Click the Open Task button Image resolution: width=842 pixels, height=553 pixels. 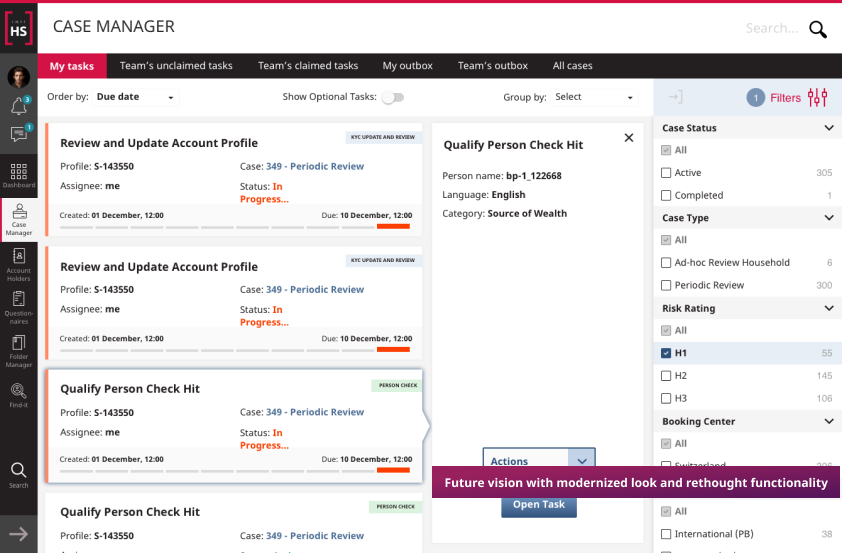click(x=538, y=505)
